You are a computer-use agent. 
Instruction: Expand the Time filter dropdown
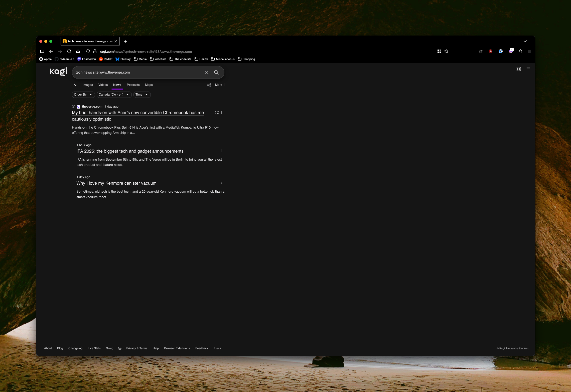click(142, 95)
